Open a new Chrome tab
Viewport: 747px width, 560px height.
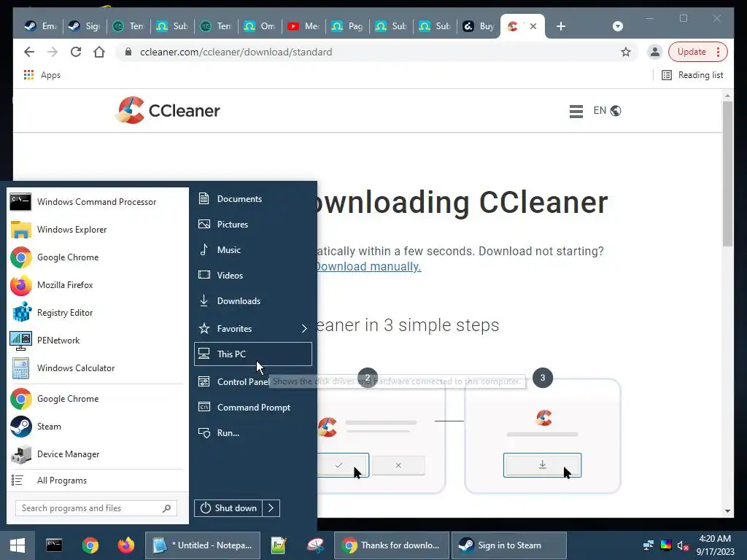click(561, 26)
